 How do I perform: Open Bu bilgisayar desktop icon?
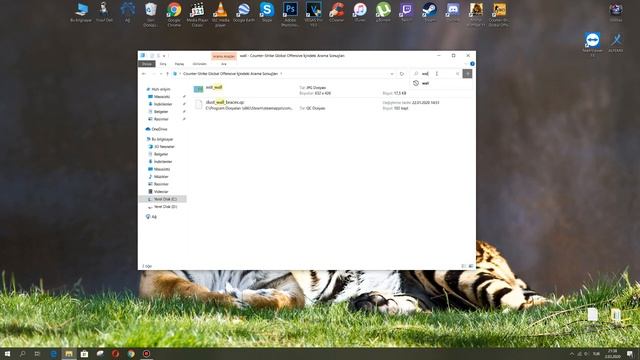coord(81,12)
